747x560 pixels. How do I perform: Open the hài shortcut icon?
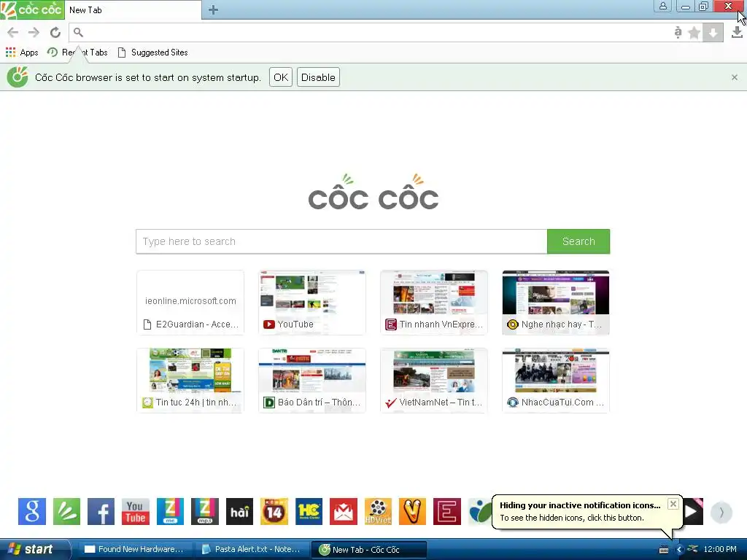coord(239,511)
